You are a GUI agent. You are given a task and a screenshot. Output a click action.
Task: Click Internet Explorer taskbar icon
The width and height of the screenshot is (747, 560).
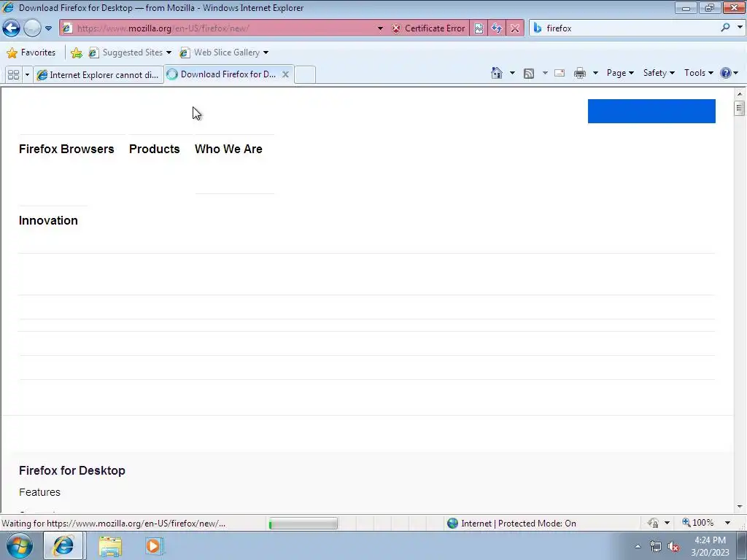(63, 545)
